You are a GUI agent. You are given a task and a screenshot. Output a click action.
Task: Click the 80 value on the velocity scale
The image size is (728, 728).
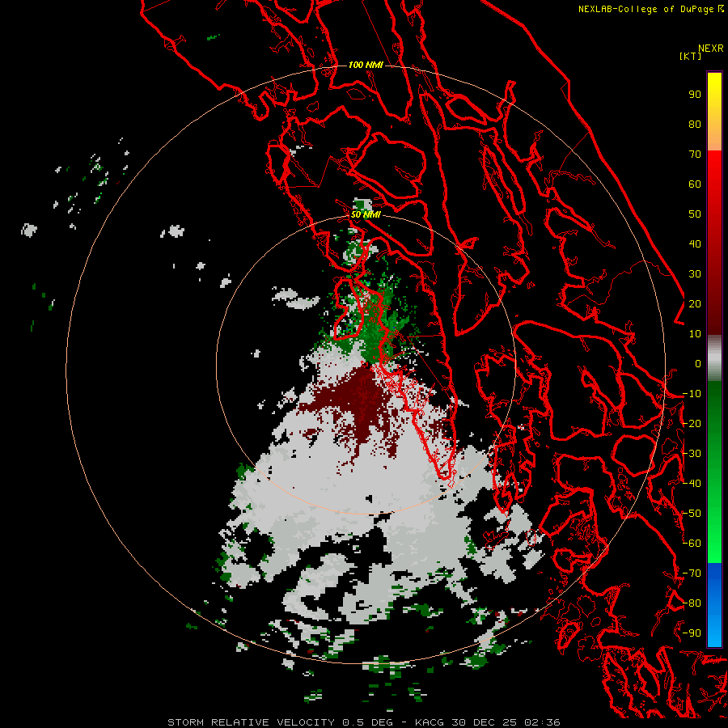695,125
